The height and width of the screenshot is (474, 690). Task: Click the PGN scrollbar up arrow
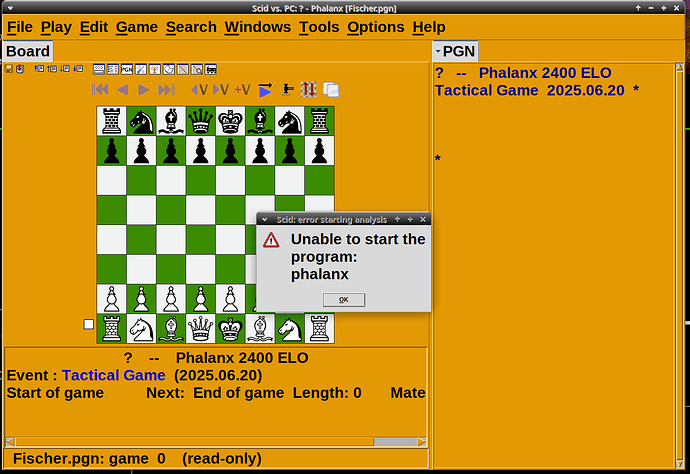click(679, 67)
